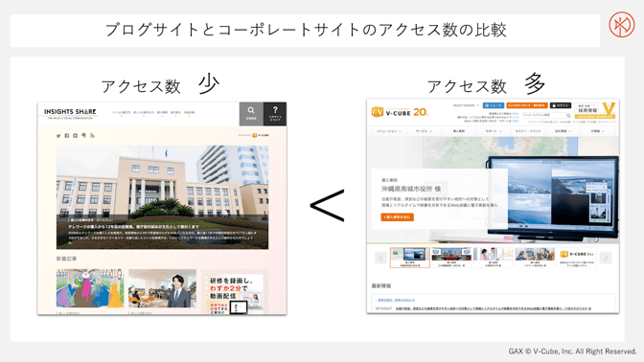The width and height of the screenshot is (644, 362).
Task: Click the search icon in V-CUBE search box
Action: (568, 115)
